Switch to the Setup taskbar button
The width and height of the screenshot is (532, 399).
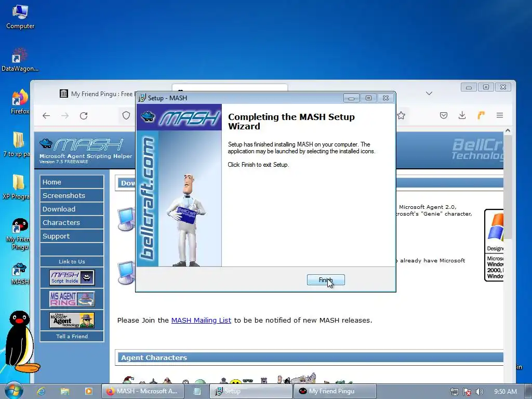(251, 391)
